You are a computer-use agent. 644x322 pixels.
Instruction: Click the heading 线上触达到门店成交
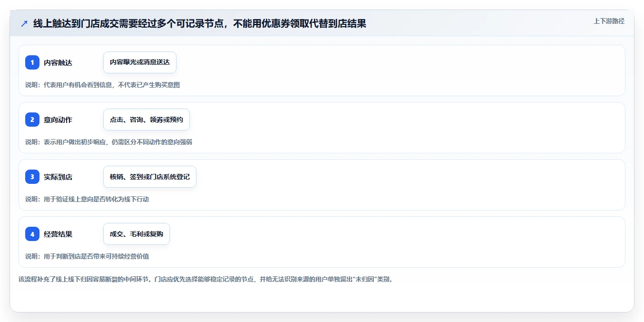200,23
